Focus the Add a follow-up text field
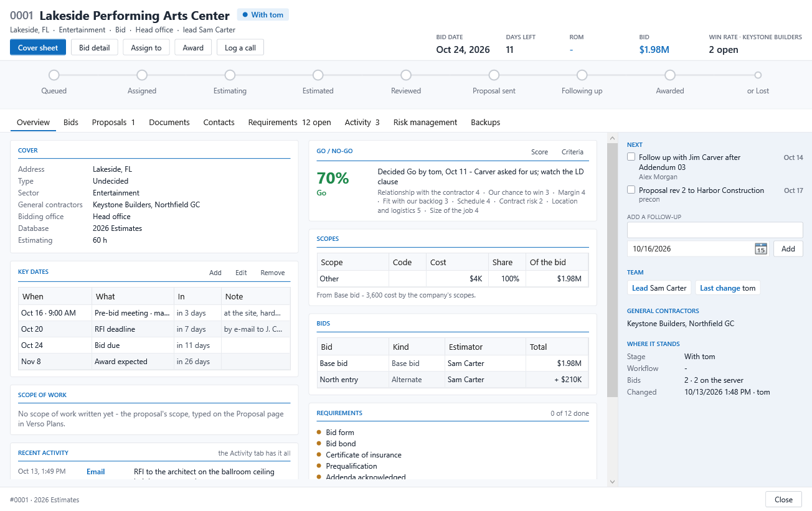This screenshot has height=511, width=812. (x=715, y=230)
